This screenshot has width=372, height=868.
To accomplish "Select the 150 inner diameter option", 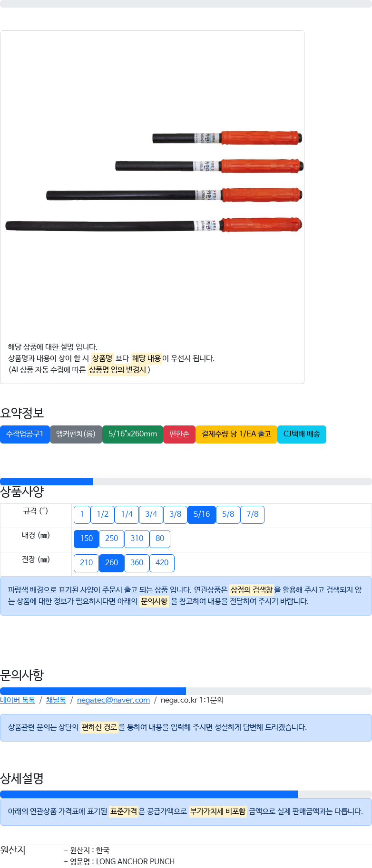I will (x=86, y=539).
